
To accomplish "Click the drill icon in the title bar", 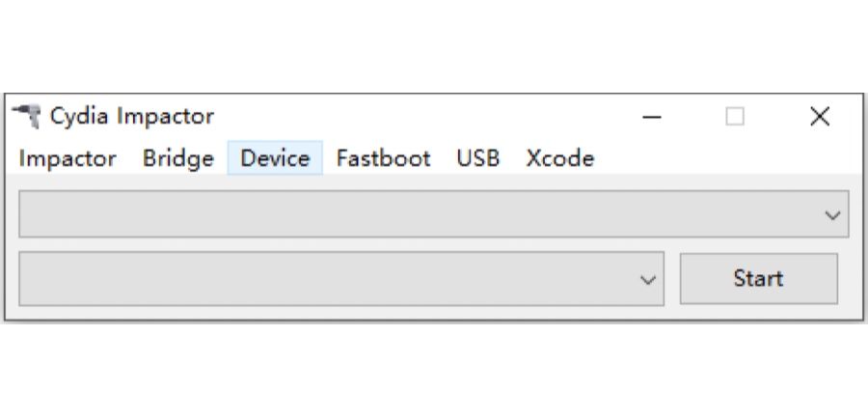I will (x=27, y=117).
